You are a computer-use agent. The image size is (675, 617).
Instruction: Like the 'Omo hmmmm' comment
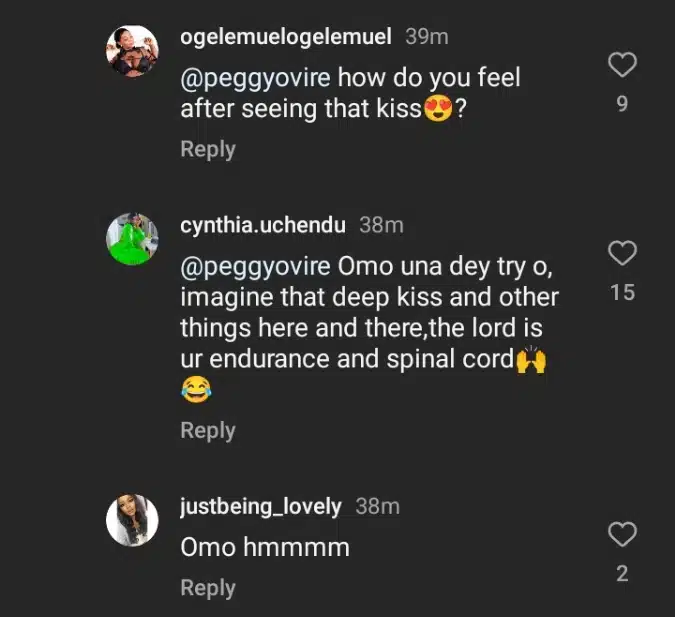pos(622,535)
